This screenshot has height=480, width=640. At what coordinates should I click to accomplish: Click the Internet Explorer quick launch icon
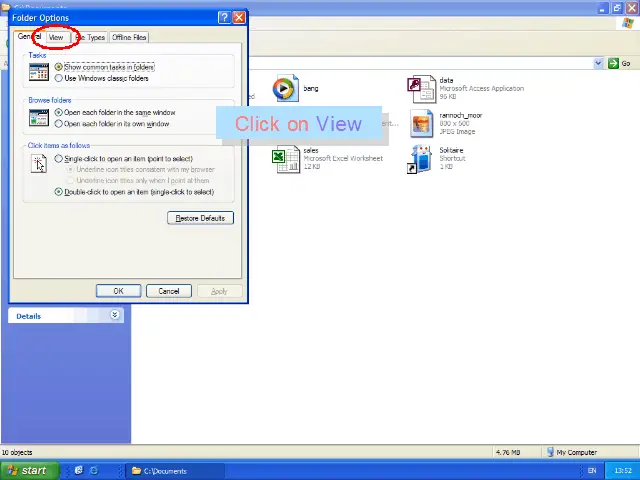click(94, 470)
